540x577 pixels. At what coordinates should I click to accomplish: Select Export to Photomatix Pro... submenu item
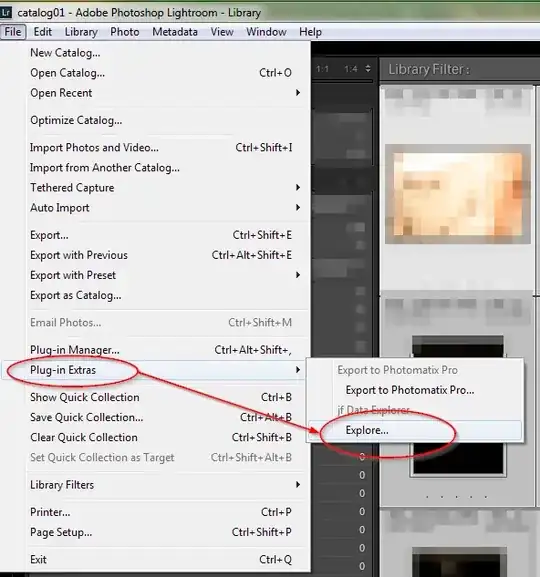coord(415,390)
